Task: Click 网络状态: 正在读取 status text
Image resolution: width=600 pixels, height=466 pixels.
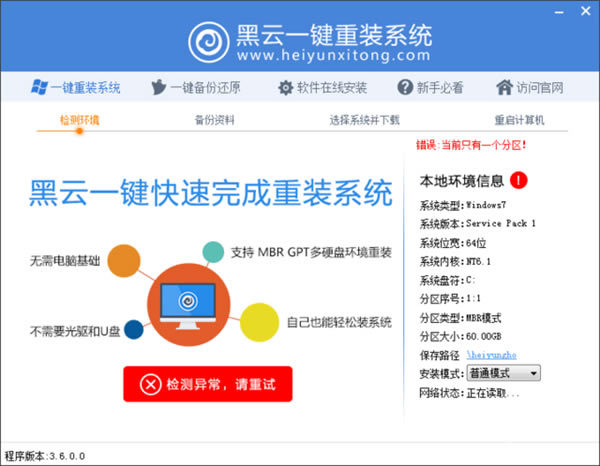Action: [469, 393]
